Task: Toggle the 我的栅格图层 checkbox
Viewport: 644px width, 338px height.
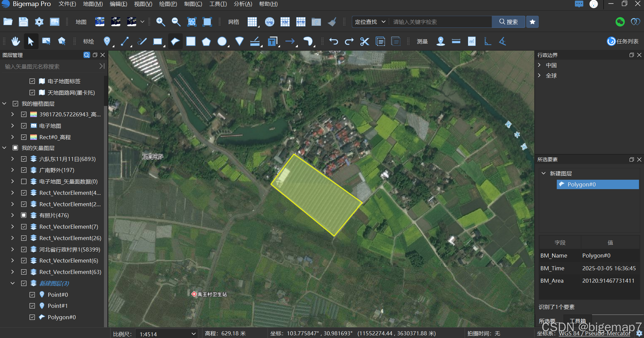Action: coord(15,104)
